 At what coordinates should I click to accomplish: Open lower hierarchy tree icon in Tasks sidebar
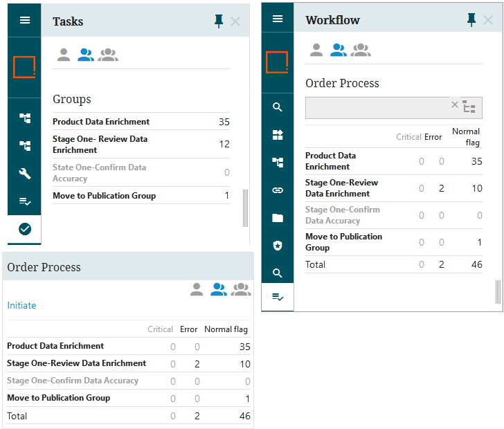[25, 146]
